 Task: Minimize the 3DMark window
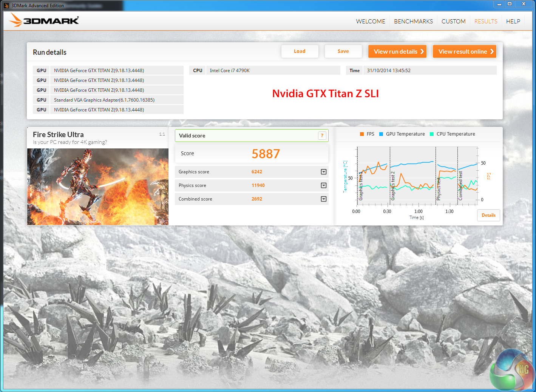[499, 4]
